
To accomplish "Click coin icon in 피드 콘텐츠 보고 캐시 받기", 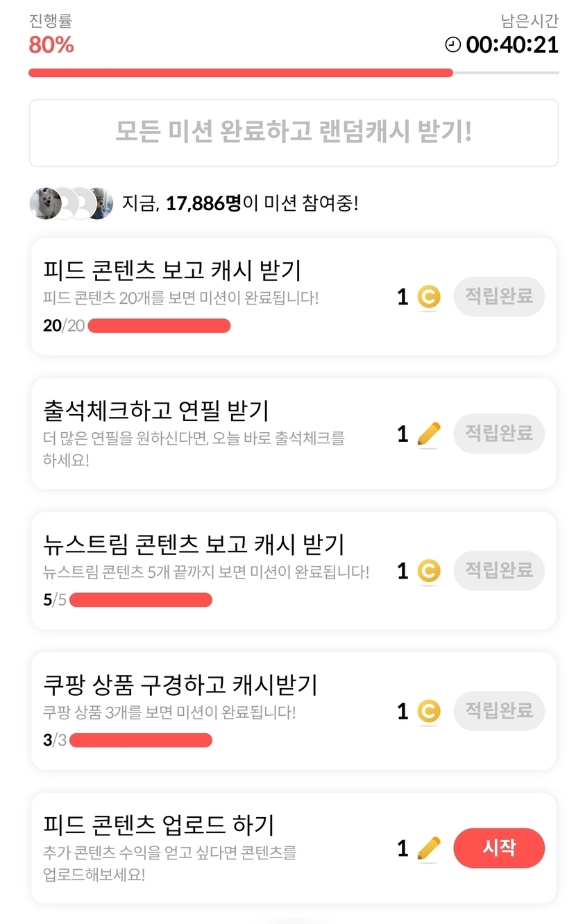I will pos(429,298).
